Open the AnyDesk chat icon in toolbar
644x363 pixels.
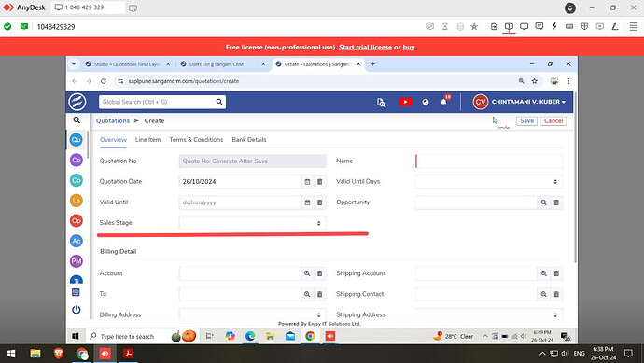(539, 26)
